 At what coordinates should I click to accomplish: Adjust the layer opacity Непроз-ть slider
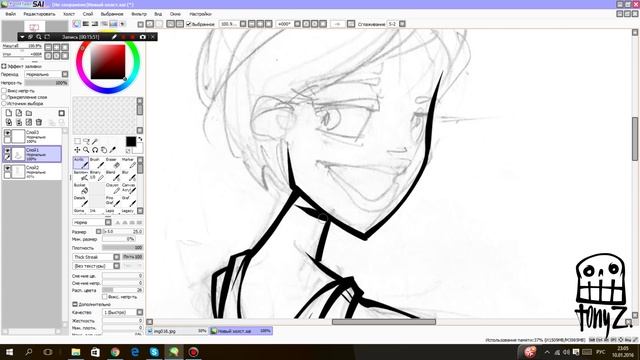coord(46,83)
